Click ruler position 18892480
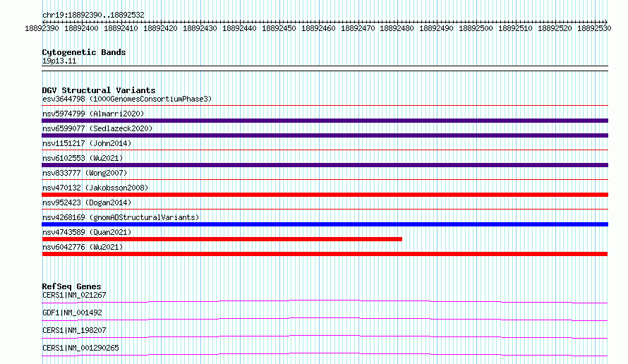This screenshot has width=628, height=364. pyautogui.click(x=397, y=28)
